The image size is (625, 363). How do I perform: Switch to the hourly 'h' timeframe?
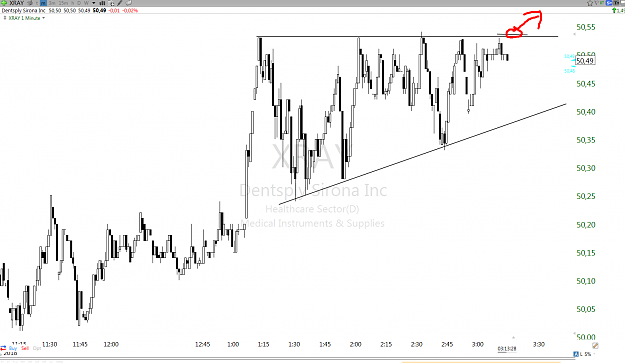(x=72, y=3)
